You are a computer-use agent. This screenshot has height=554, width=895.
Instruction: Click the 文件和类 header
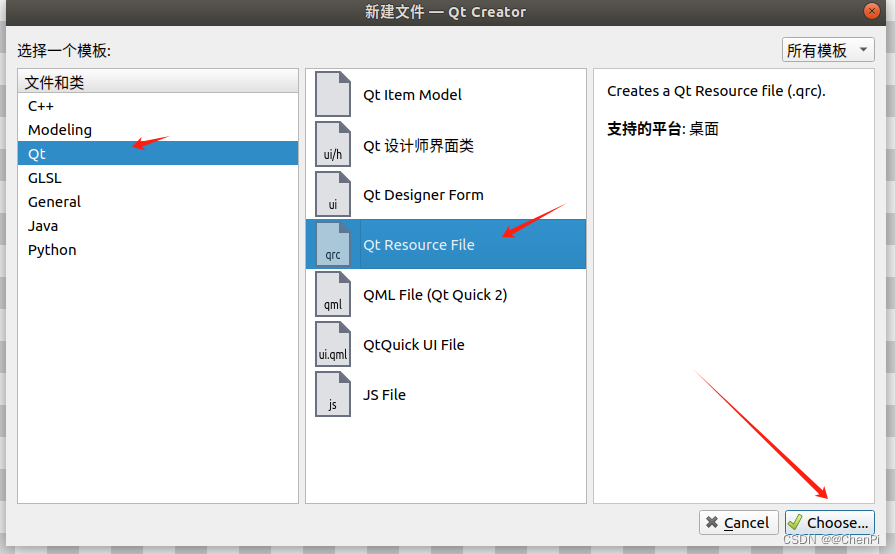point(158,82)
